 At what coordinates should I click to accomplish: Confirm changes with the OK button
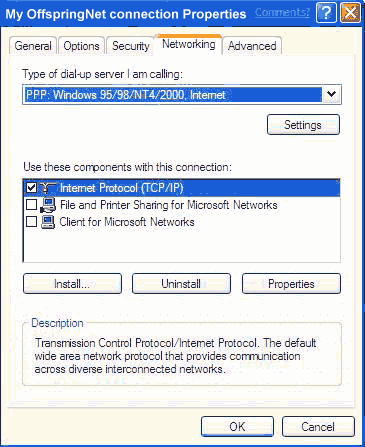(237, 426)
